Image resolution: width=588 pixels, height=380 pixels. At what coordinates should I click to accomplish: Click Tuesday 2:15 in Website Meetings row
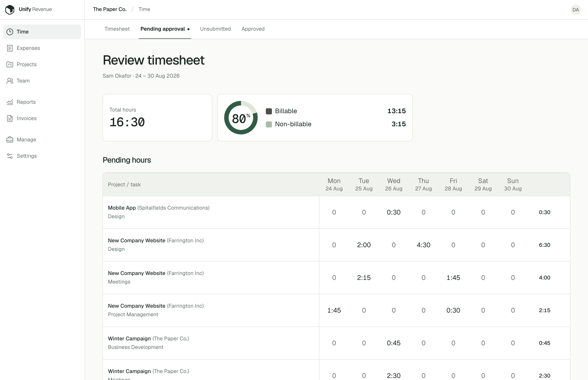tap(364, 278)
